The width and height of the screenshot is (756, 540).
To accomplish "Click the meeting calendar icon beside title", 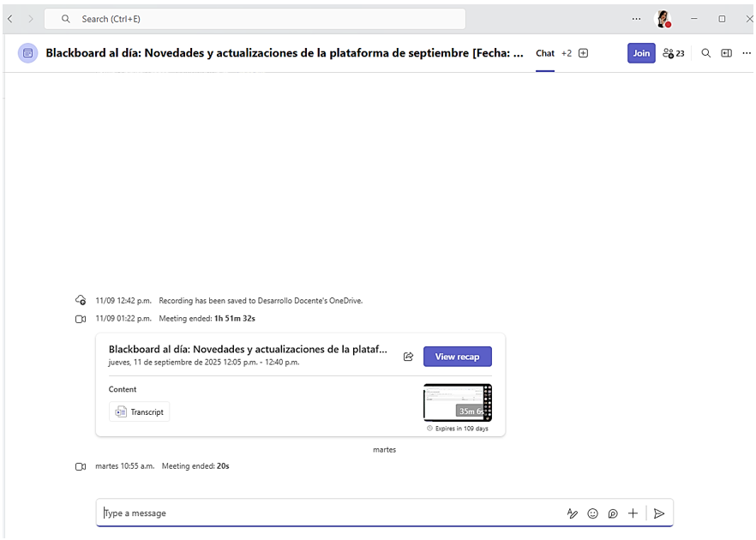I will pos(27,53).
